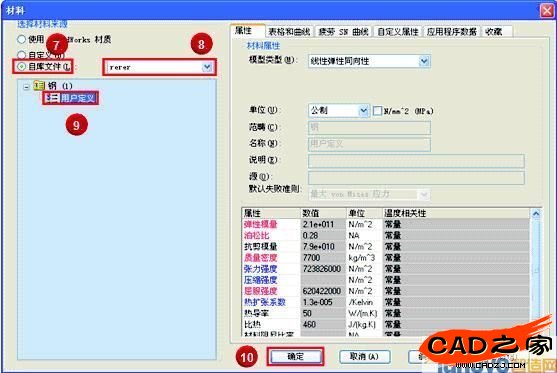Open the 模型类型 dropdown list
Image resolution: width=557 pixels, height=373 pixels.
424,61
